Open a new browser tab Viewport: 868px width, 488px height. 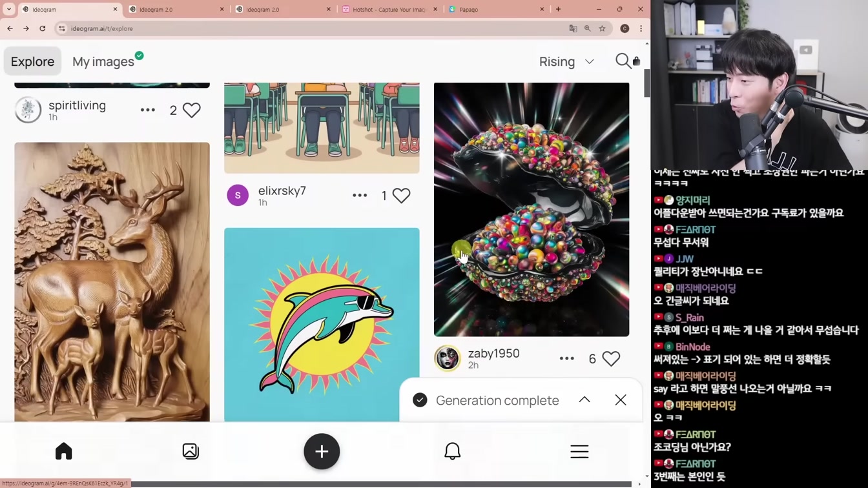[x=559, y=10]
